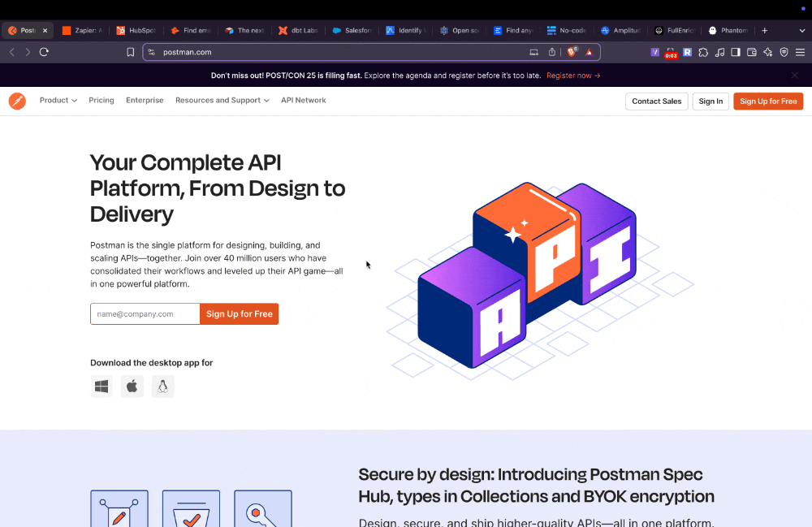Open Brave Rewards triangle icon

[x=589, y=52]
